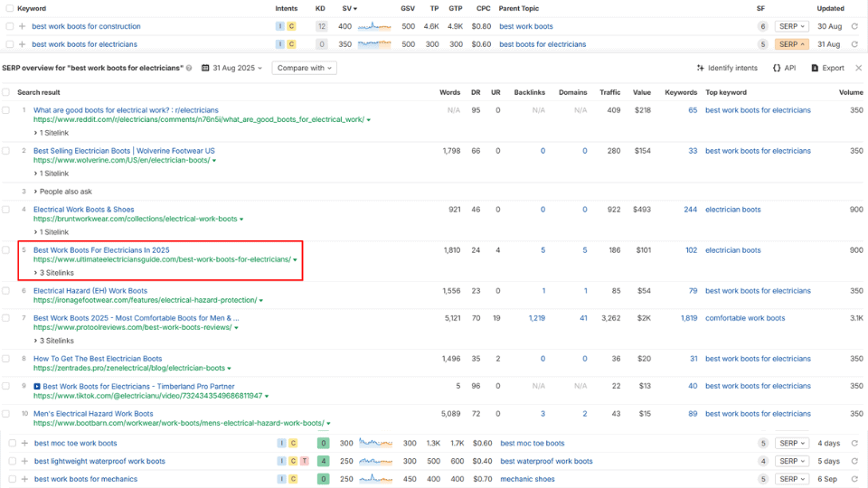
Task: Refresh the 'best work boots for mechanics' row
Action: click(855, 479)
